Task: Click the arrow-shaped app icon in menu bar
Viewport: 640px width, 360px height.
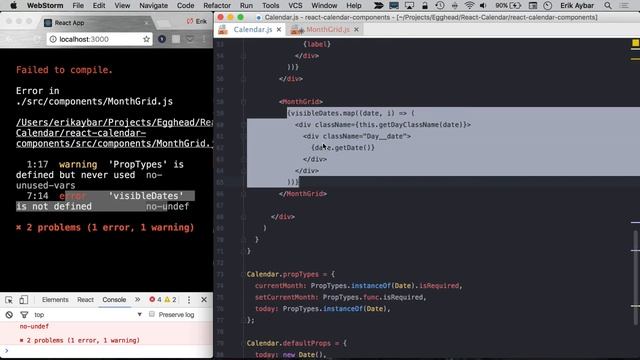Action: 378,5
